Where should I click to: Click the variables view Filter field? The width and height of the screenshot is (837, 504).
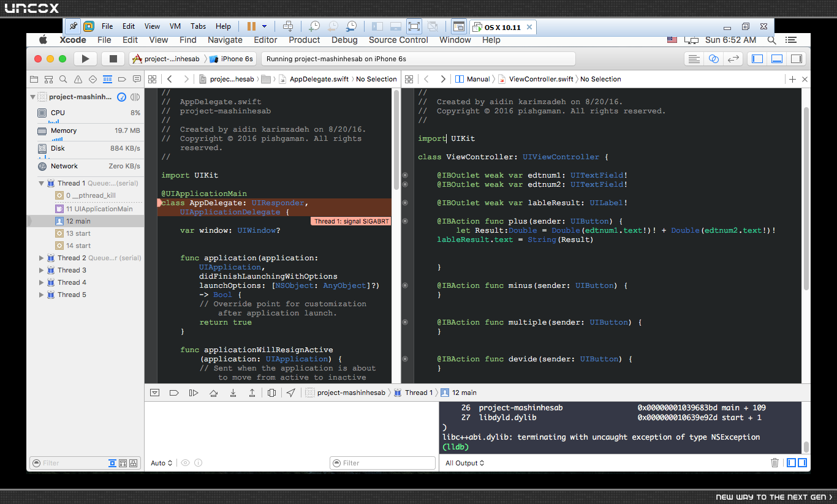pyautogui.click(x=382, y=463)
